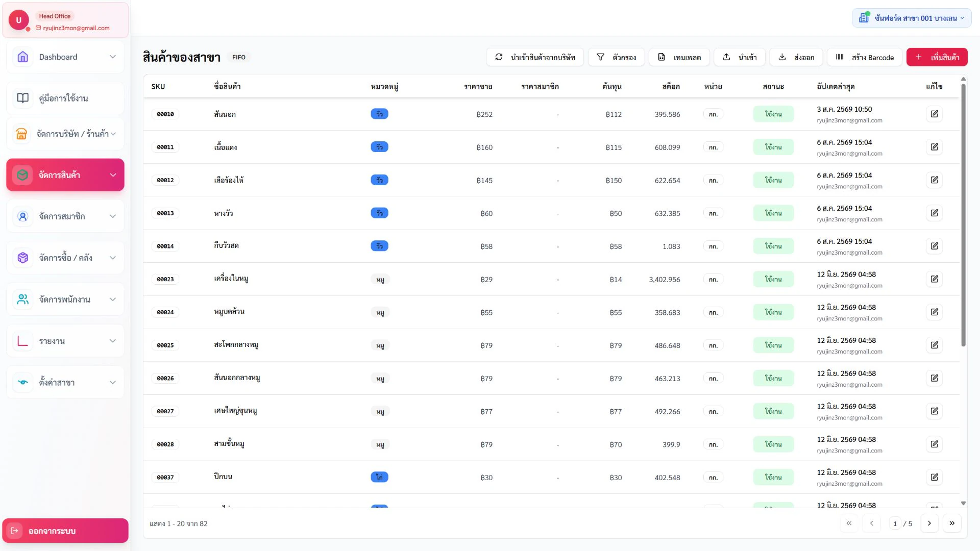Edit the หางวัว product entry
The width and height of the screenshot is (980, 551).
pos(934,213)
